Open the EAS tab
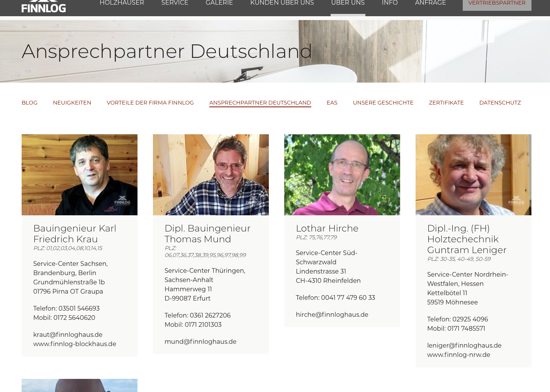Image resolution: width=550 pixels, height=392 pixels. pos(332,103)
